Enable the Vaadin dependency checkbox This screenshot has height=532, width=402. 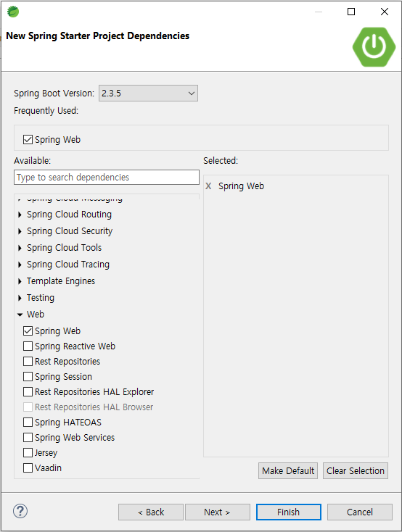28,468
